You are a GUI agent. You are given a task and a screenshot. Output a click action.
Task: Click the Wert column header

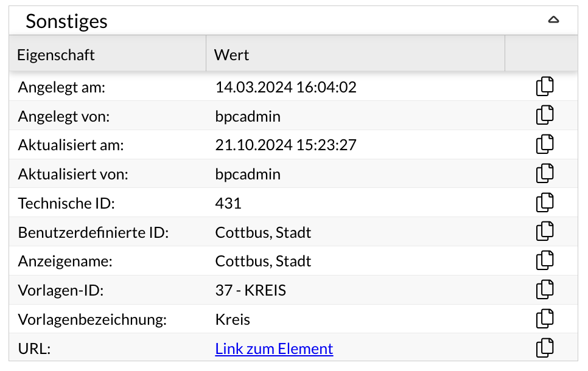pos(232,55)
